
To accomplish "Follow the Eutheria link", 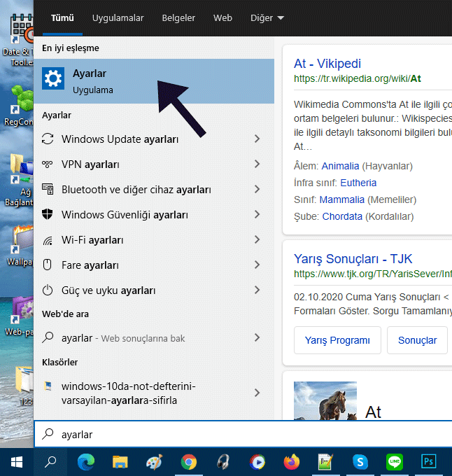I will (x=358, y=183).
